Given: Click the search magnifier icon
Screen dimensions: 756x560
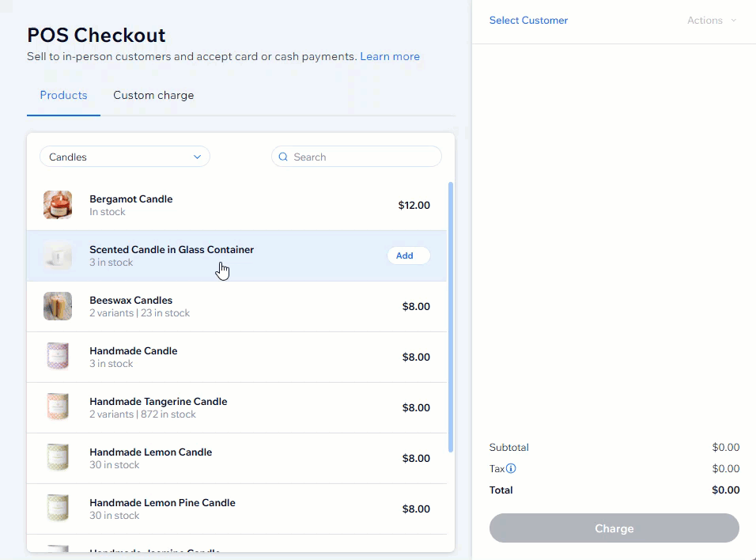Looking at the screenshot, I should click(x=283, y=157).
